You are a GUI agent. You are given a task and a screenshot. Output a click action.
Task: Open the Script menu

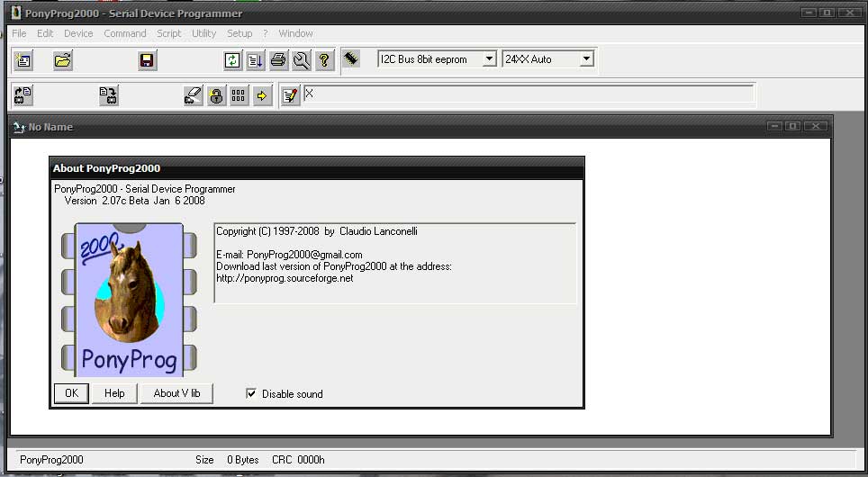(169, 33)
